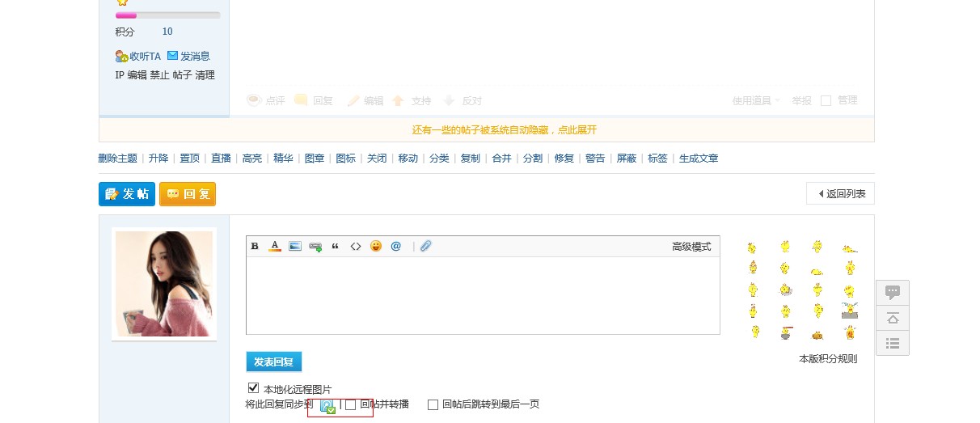The image size is (980, 423).
Task: Insert last emoticon in bottom row
Action: point(850,332)
